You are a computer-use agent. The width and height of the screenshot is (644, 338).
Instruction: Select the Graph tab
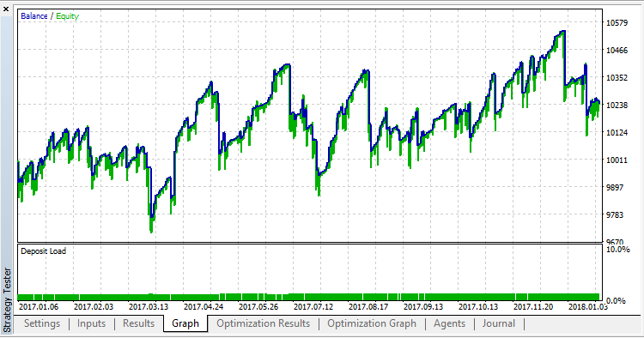pyautogui.click(x=185, y=323)
